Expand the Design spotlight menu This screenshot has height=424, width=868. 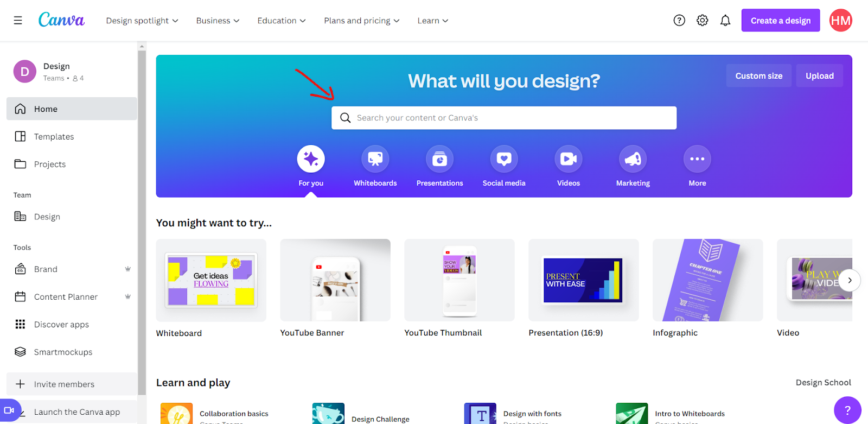pos(142,21)
